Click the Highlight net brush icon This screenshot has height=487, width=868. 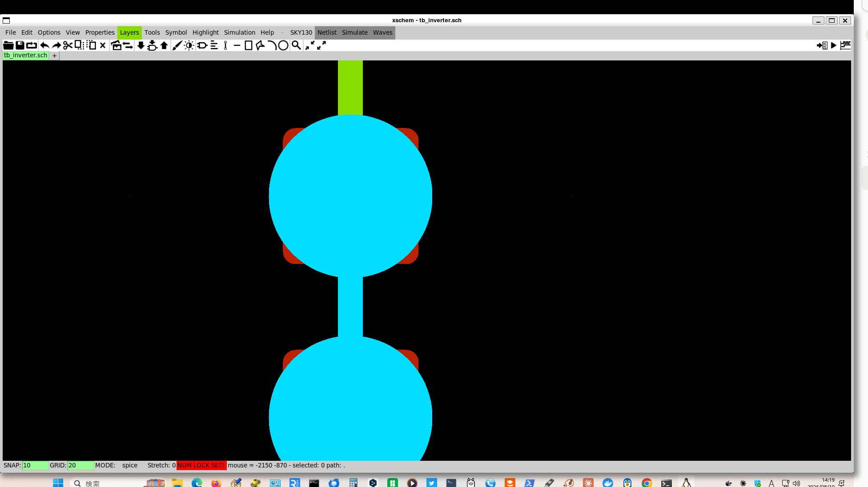coord(177,45)
